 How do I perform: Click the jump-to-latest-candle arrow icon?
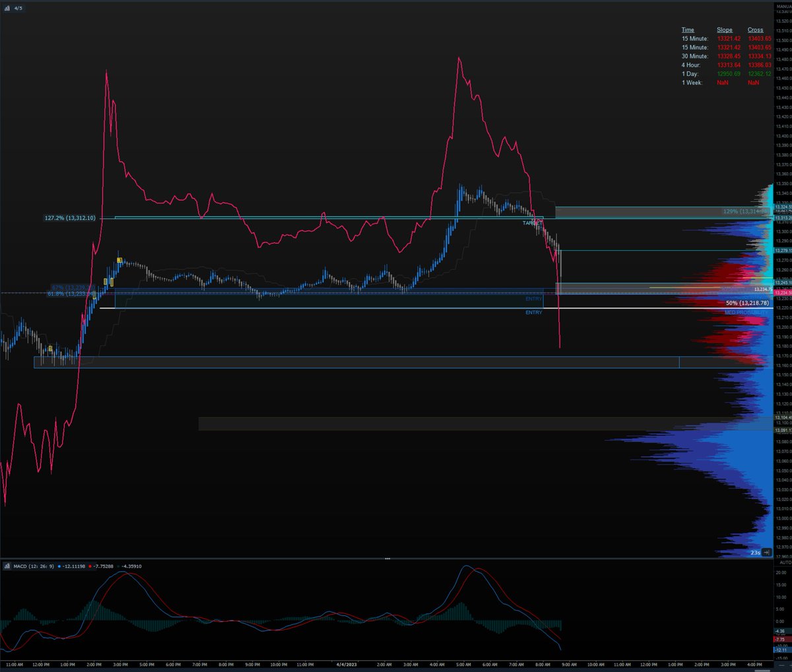pos(766,553)
